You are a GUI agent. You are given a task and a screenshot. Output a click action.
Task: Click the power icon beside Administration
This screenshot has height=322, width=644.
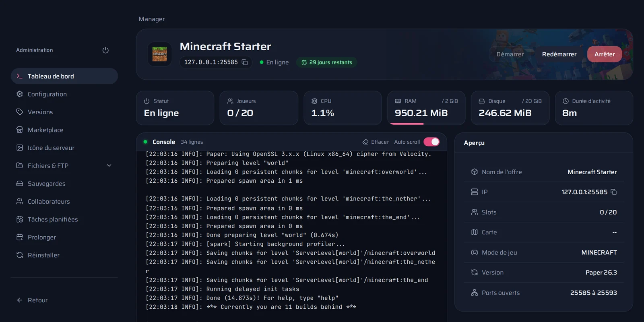[x=105, y=50]
